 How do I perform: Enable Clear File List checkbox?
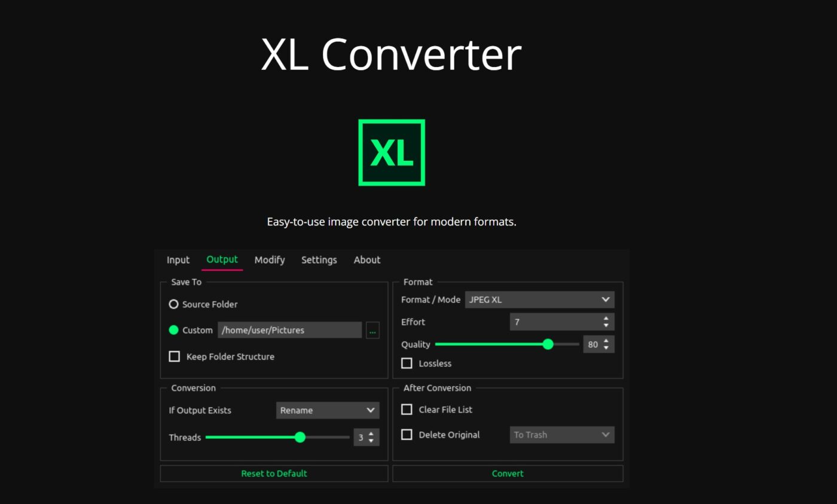pyautogui.click(x=407, y=410)
